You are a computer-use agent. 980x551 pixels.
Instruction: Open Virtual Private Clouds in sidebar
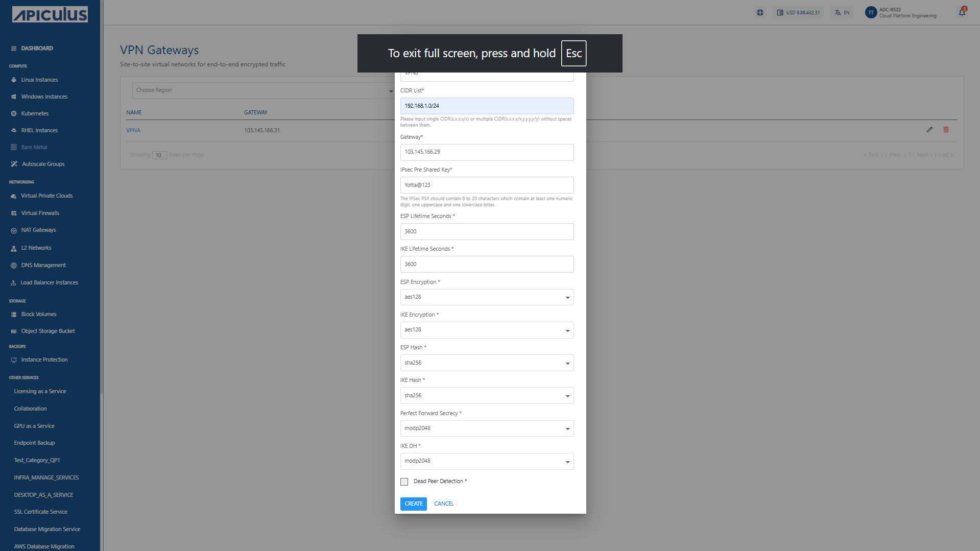coord(46,196)
